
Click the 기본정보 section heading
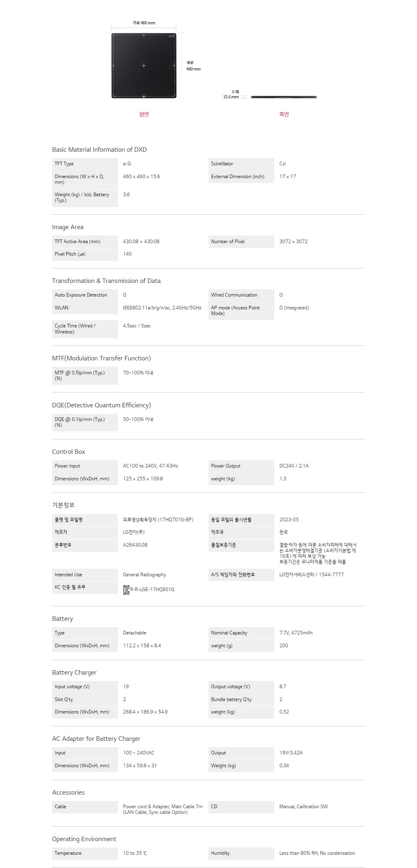point(63,505)
